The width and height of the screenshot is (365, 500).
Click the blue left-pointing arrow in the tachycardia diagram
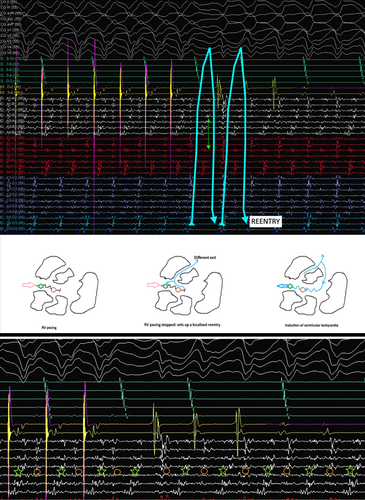pos(281,286)
